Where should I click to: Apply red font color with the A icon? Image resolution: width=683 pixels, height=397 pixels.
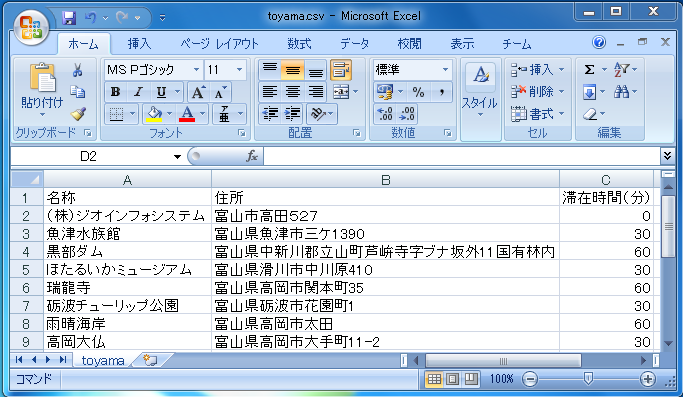tap(187, 114)
